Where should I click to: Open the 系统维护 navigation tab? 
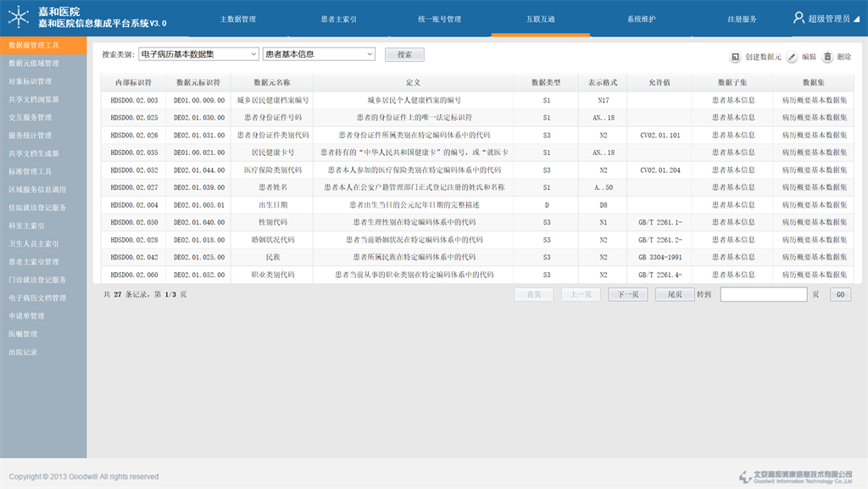coord(641,19)
